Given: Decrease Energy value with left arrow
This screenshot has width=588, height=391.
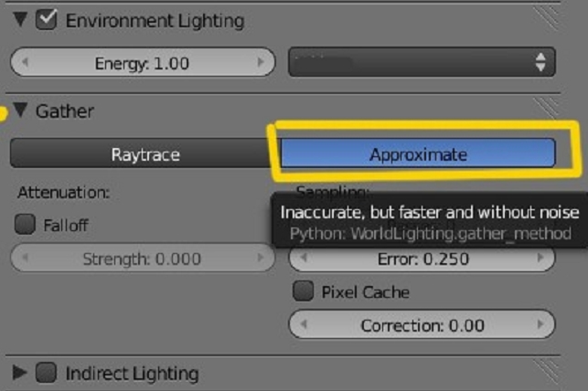Looking at the screenshot, I should (x=25, y=63).
